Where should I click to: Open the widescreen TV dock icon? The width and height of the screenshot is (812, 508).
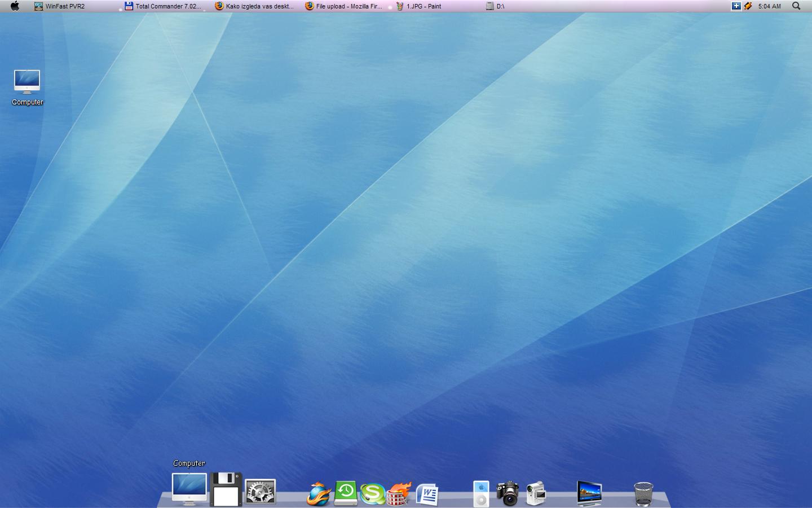[589, 493]
